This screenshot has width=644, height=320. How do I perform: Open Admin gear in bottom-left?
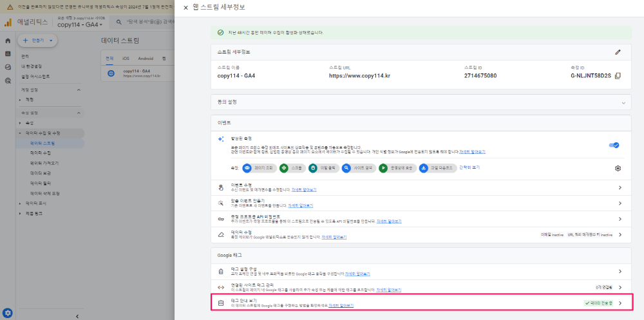pos(8,313)
